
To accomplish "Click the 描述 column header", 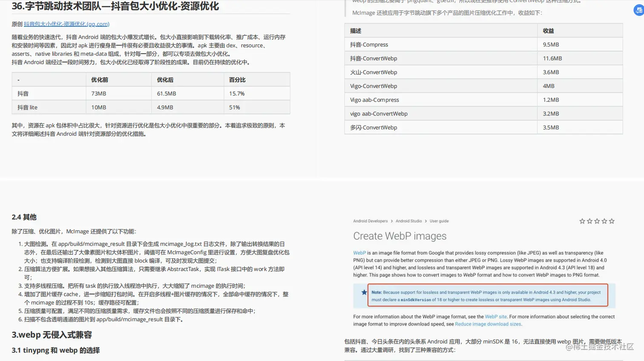I will (x=441, y=31).
